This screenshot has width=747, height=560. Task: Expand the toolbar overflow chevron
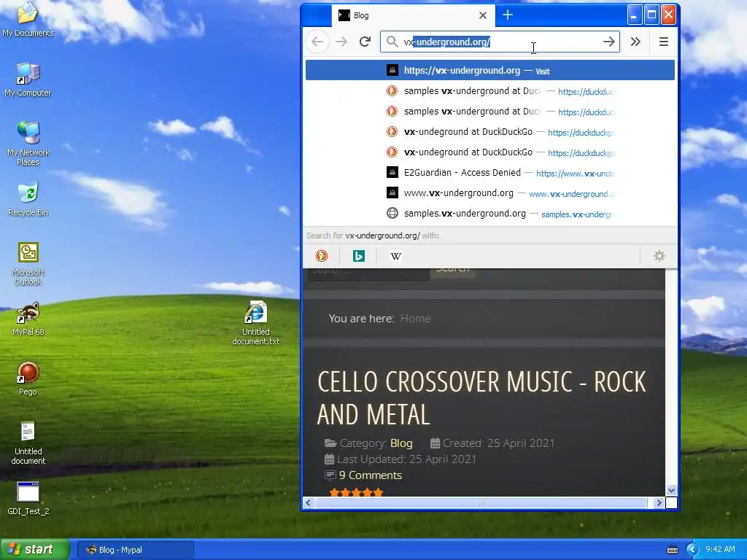635,42
